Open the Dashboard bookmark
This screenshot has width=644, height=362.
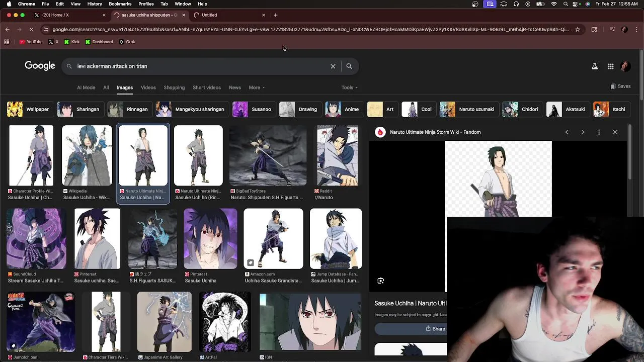click(99, 42)
